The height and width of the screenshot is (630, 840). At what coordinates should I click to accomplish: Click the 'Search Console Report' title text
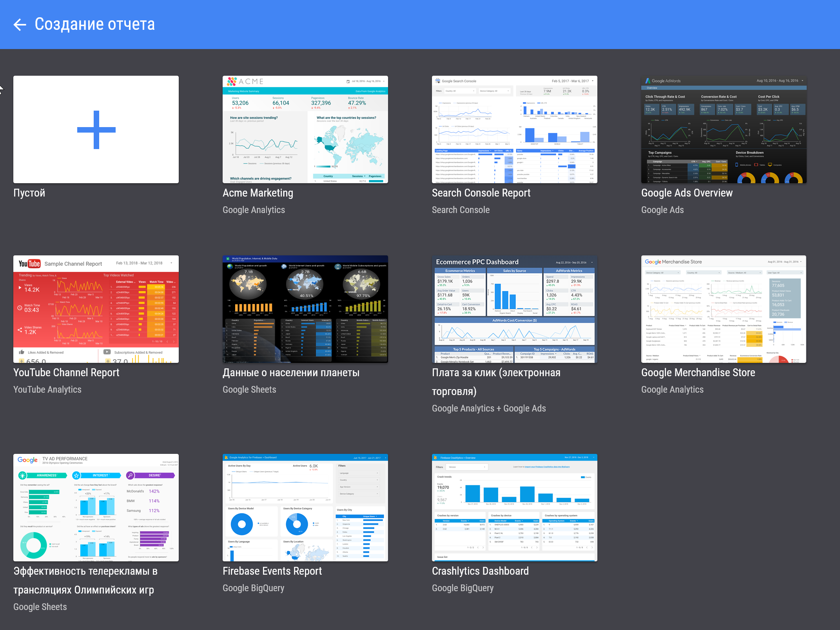click(481, 193)
